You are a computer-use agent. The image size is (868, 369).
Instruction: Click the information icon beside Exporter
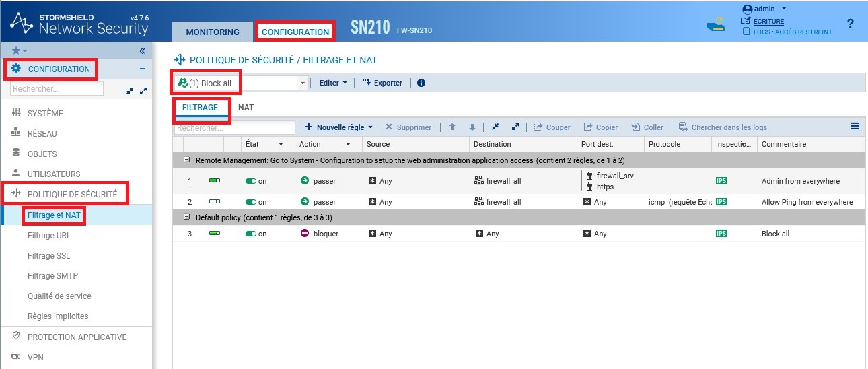[x=421, y=83]
